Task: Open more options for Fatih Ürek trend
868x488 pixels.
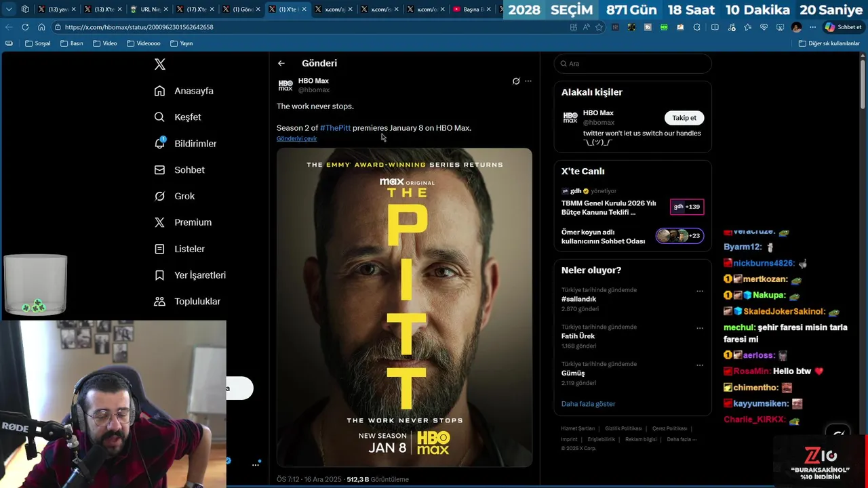Action: click(700, 328)
